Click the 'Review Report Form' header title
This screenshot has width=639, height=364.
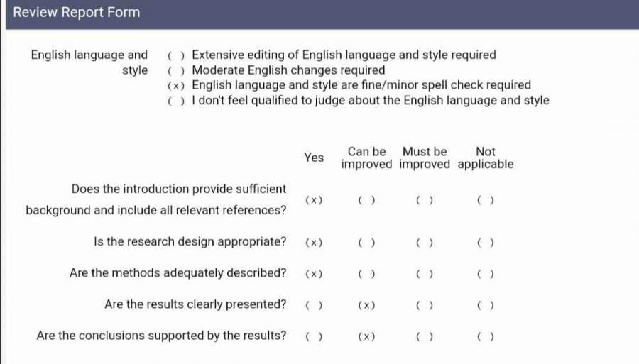pyautogui.click(x=77, y=13)
